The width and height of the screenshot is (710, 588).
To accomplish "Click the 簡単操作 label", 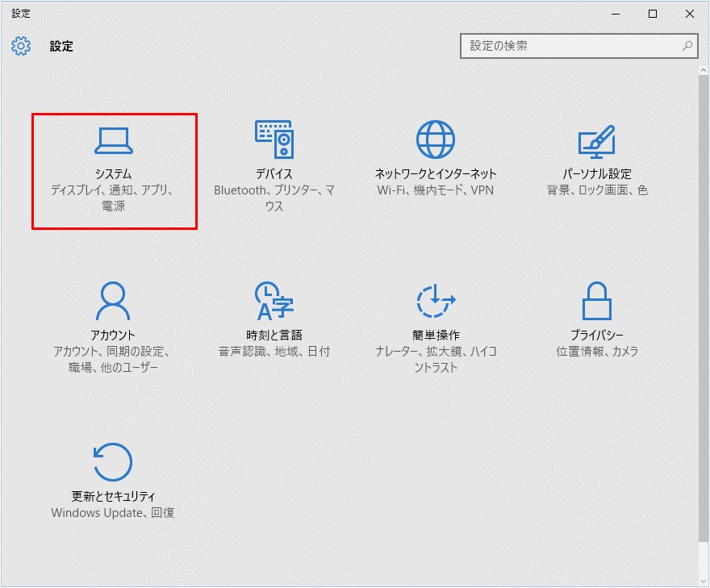I will pos(436,335).
